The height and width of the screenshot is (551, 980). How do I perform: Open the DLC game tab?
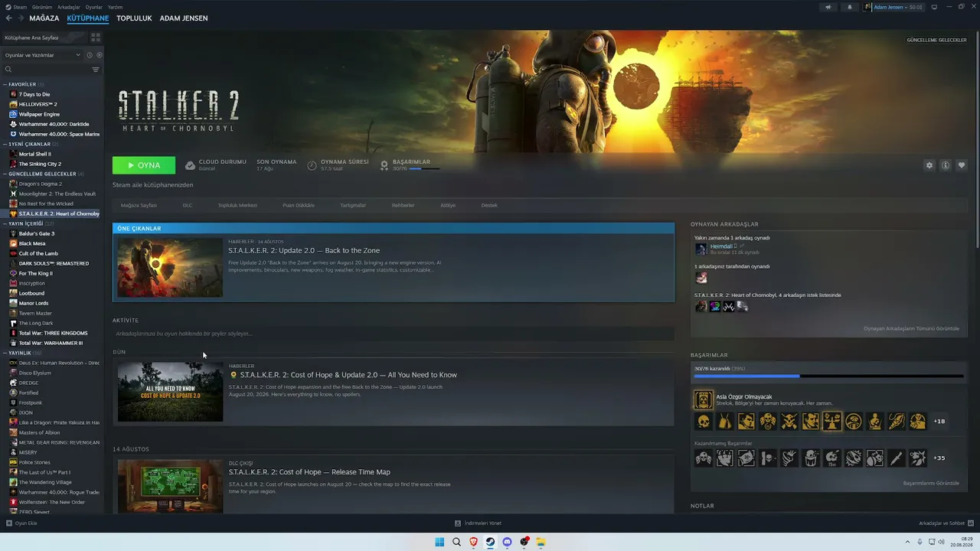click(x=188, y=205)
